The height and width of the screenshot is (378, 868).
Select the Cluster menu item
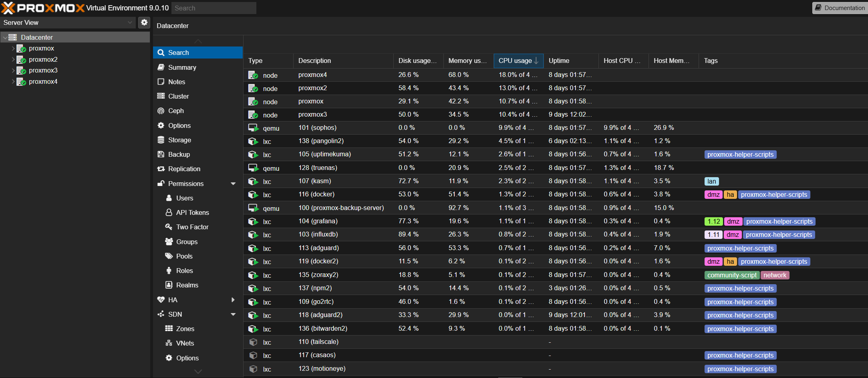point(178,96)
